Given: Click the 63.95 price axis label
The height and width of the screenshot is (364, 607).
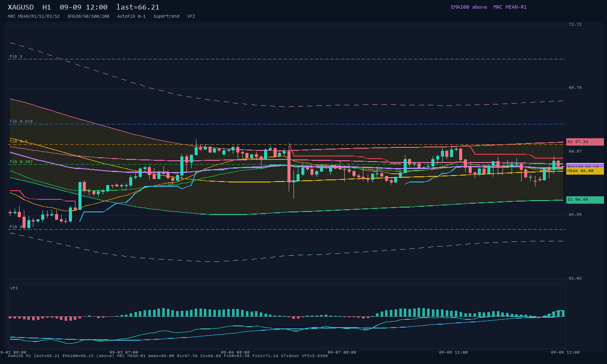Looking at the screenshot, I should pyautogui.click(x=575, y=214).
